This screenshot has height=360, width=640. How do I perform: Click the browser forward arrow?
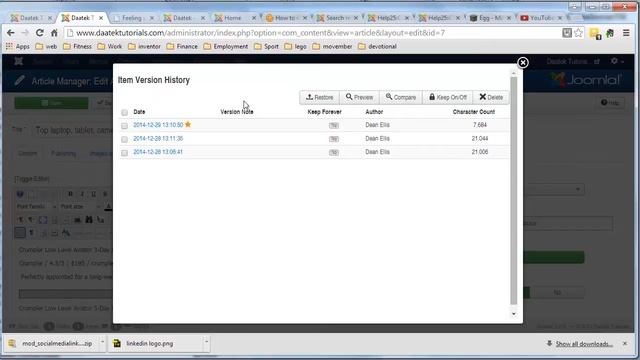25,33
